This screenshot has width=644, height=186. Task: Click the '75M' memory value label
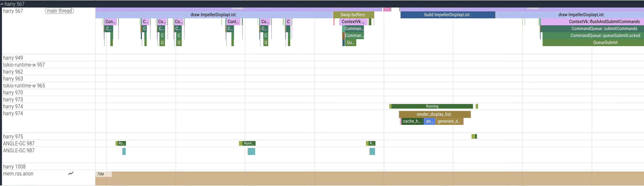pyautogui.click(x=101, y=174)
